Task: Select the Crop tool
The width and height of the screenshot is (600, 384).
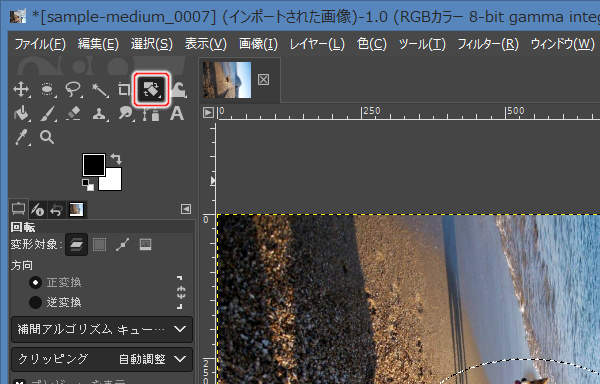Action: 124,90
